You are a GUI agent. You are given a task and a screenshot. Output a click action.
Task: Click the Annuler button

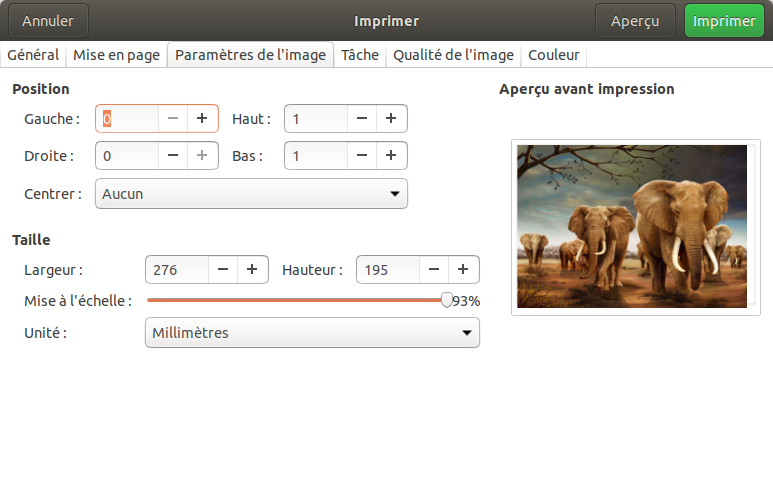(x=48, y=20)
